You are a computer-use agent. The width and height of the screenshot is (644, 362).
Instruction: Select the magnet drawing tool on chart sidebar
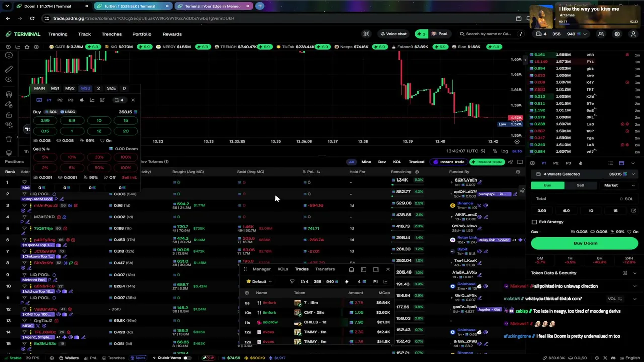[9, 94]
